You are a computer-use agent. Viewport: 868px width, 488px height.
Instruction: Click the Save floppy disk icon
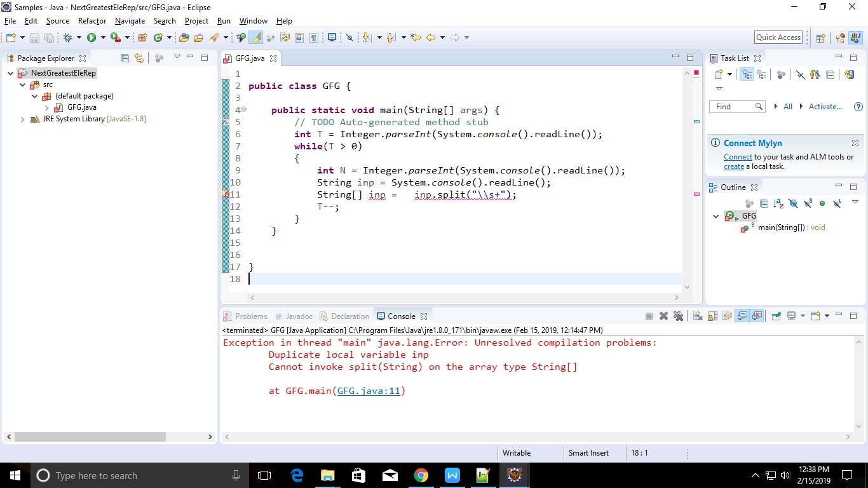click(35, 37)
